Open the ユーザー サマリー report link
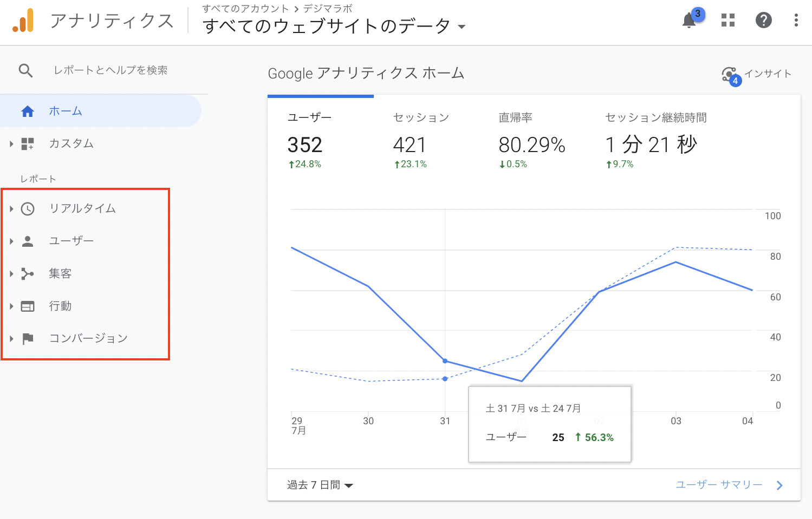The height and width of the screenshot is (519, 812). [719, 485]
